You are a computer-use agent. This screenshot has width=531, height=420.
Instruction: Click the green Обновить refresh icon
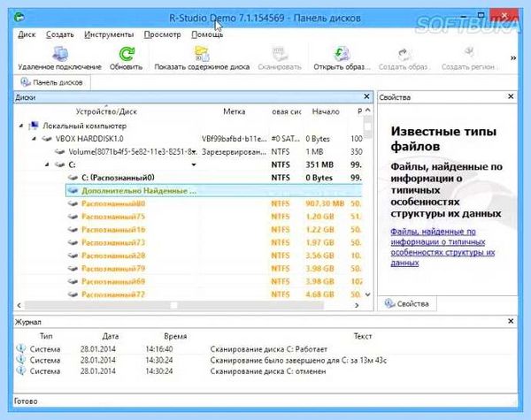(x=127, y=53)
